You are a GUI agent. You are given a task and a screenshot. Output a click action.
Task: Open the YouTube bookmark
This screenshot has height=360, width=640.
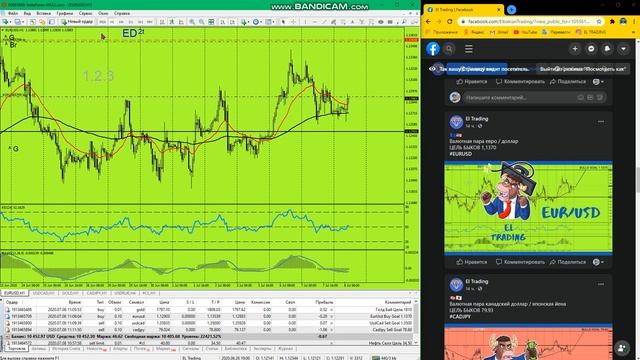[525, 32]
